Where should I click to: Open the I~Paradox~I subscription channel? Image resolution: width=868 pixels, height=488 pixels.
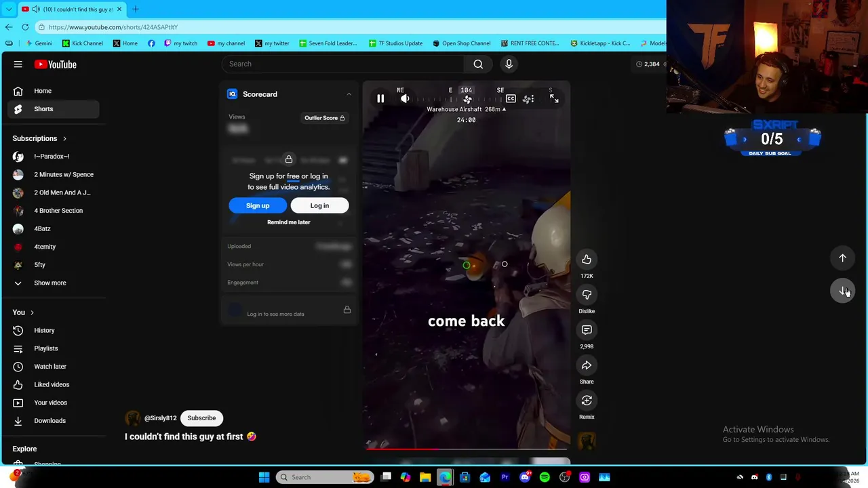(x=53, y=157)
